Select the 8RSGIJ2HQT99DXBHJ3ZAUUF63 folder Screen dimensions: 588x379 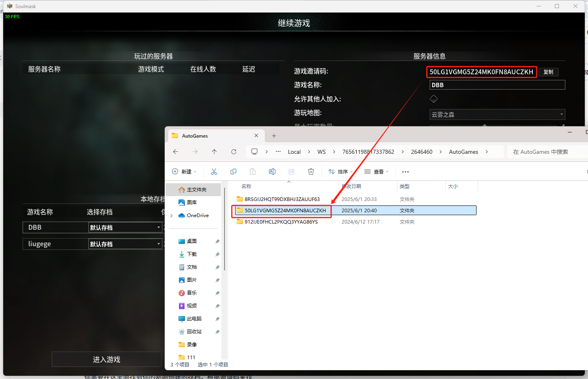[282, 199]
